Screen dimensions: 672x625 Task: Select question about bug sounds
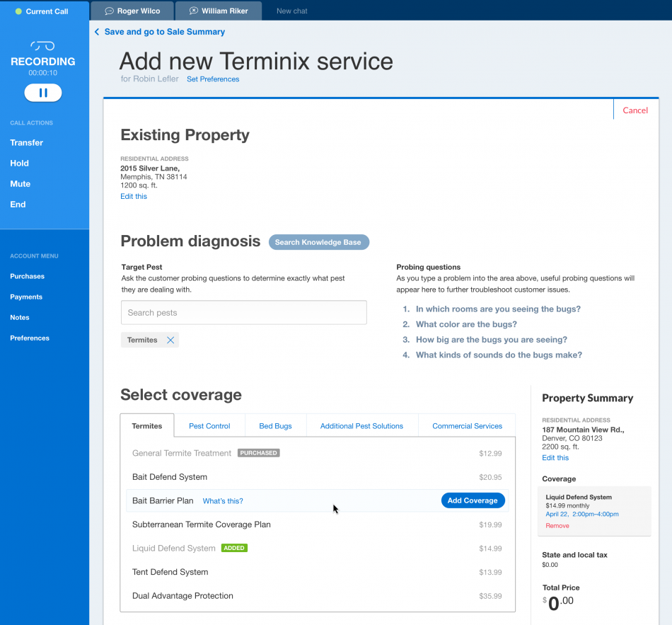coord(499,355)
